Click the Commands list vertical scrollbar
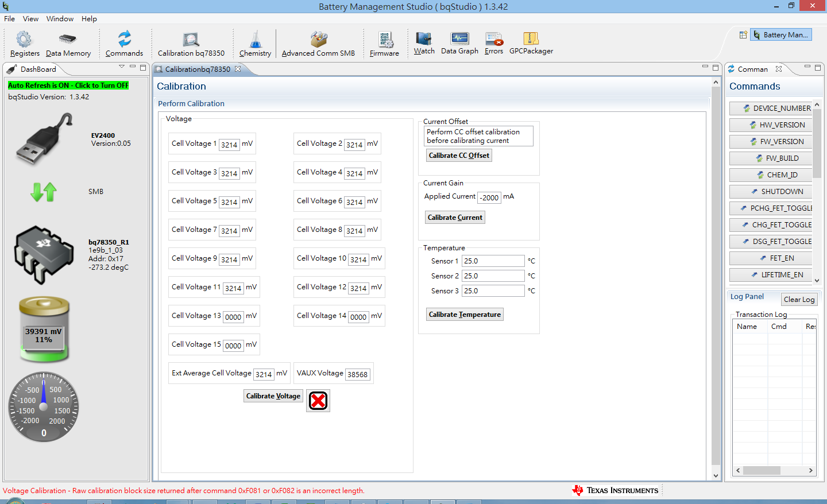Image resolution: width=827 pixels, height=504 pixels. click(817, 192)
